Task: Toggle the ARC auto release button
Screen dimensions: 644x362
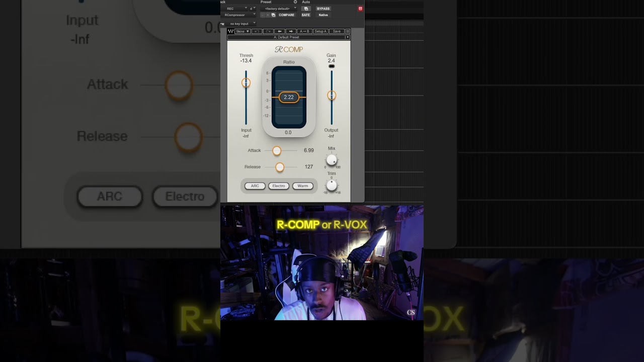Action: tap(255, 186)
